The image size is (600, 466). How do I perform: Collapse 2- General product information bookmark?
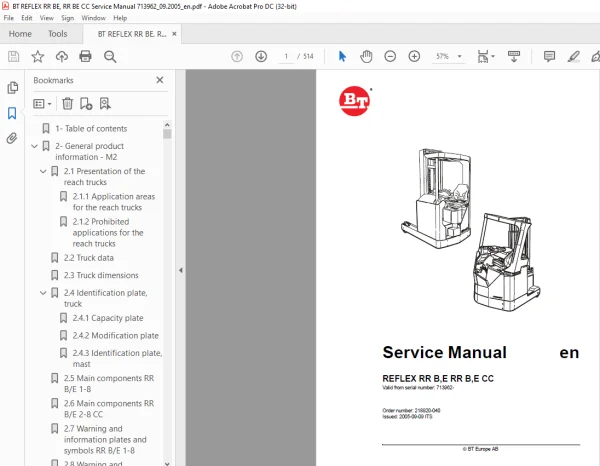click(x=34, y=146)
